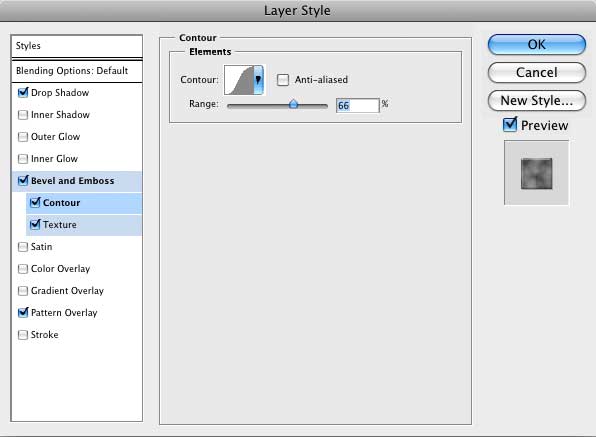Turn on the Satin checkbox
The width and height of the screenshot is (596, 437).
coord(23,247)
